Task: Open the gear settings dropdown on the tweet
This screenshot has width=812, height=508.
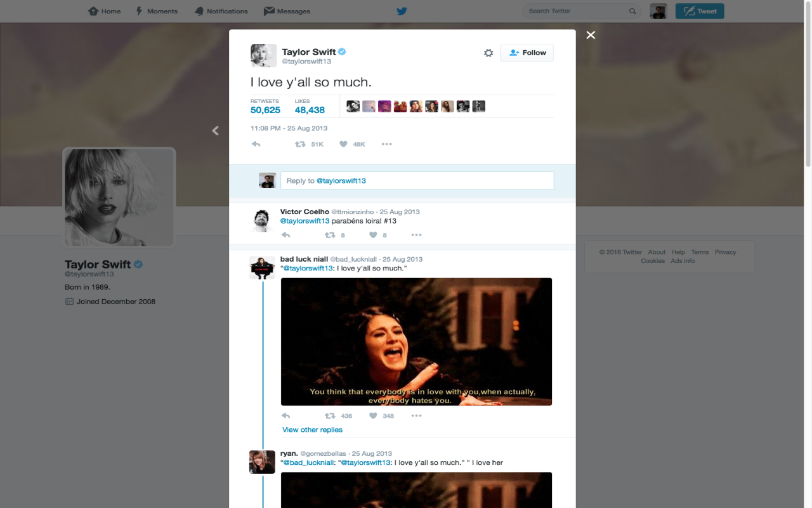Action: coord(488,53)
